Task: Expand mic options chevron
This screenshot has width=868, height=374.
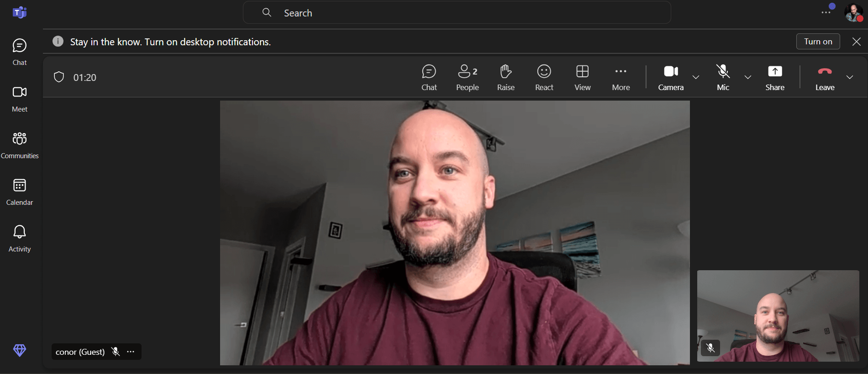Action: (x=748, y=77)
